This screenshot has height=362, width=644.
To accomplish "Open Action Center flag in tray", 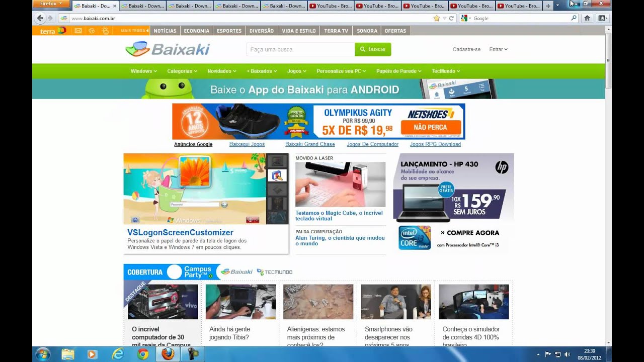I will [548, 354].
